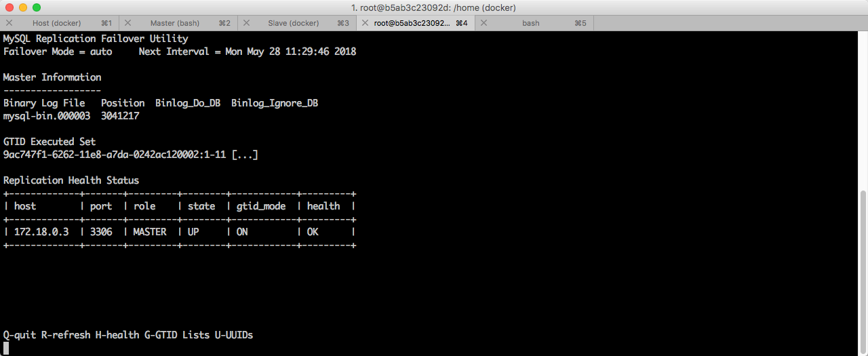The image size is (868, 356).
Task: Switch to Master (bash) tab
Action: [179, 23]
